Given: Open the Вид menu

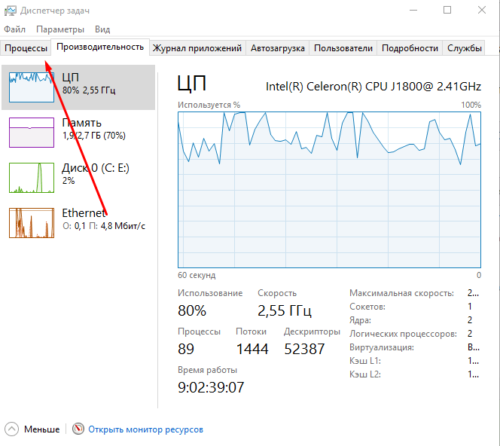Looking at the screenshot, I should point(102,29).
